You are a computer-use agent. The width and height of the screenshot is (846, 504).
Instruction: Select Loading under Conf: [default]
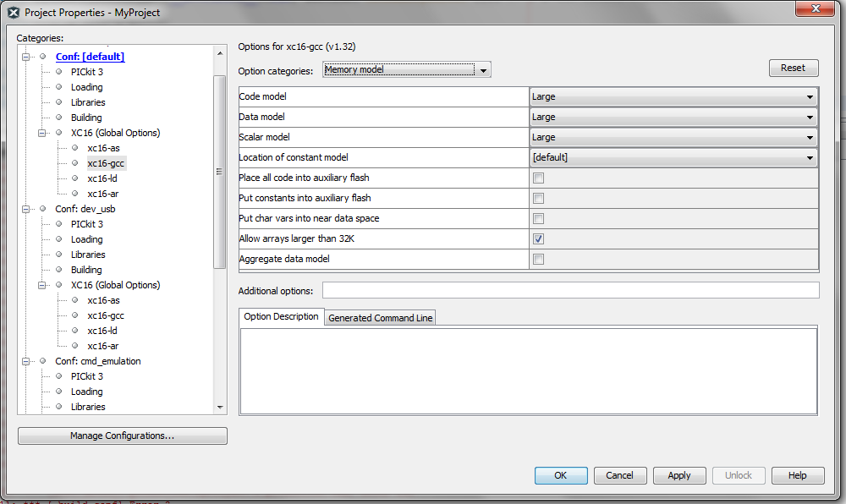coord(87,87)
